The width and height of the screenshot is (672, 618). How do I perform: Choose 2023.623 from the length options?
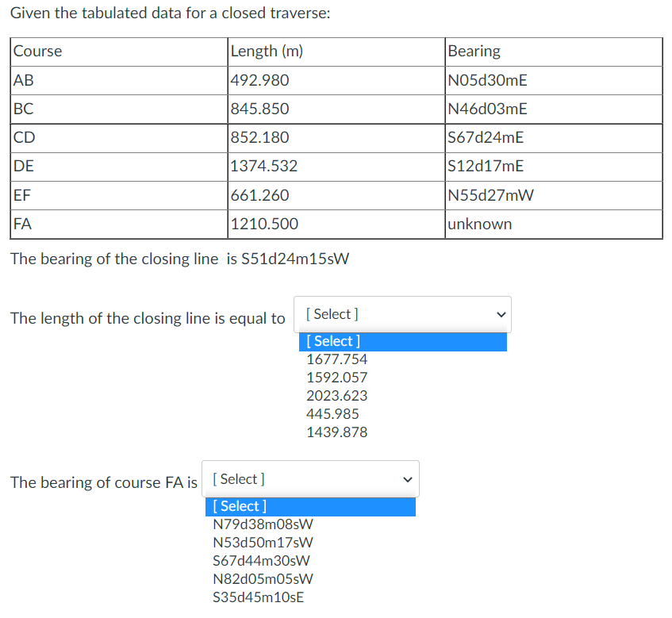point(337,396)
